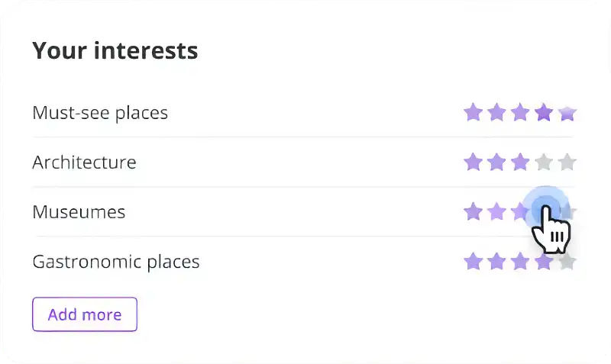Give Architecture the fifth star

pyautogui.click(x=567, y=162)
